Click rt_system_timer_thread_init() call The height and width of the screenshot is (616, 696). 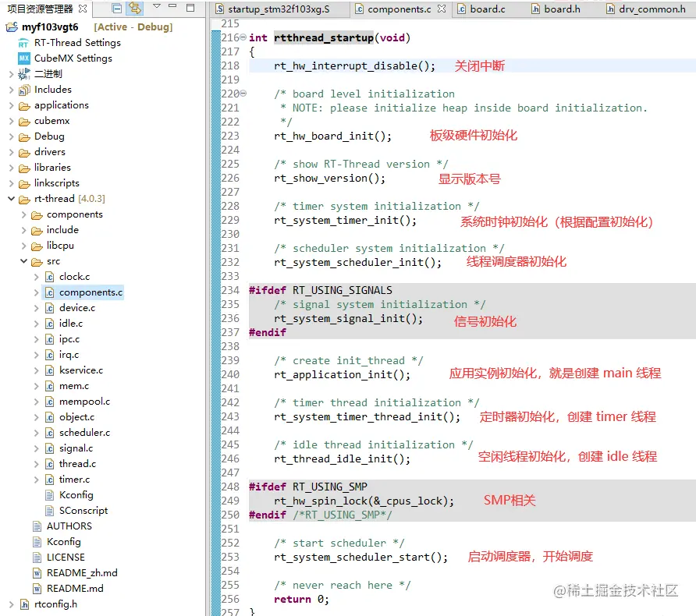(367, 417)
